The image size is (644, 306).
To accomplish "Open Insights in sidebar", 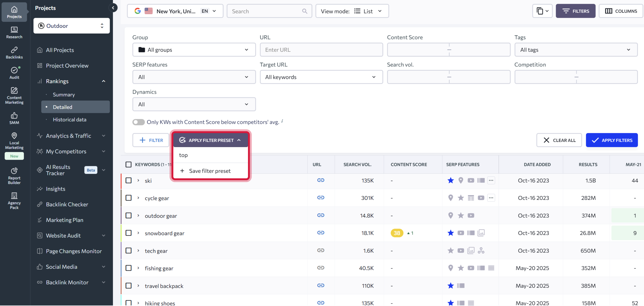I will (x=55, y=189).
